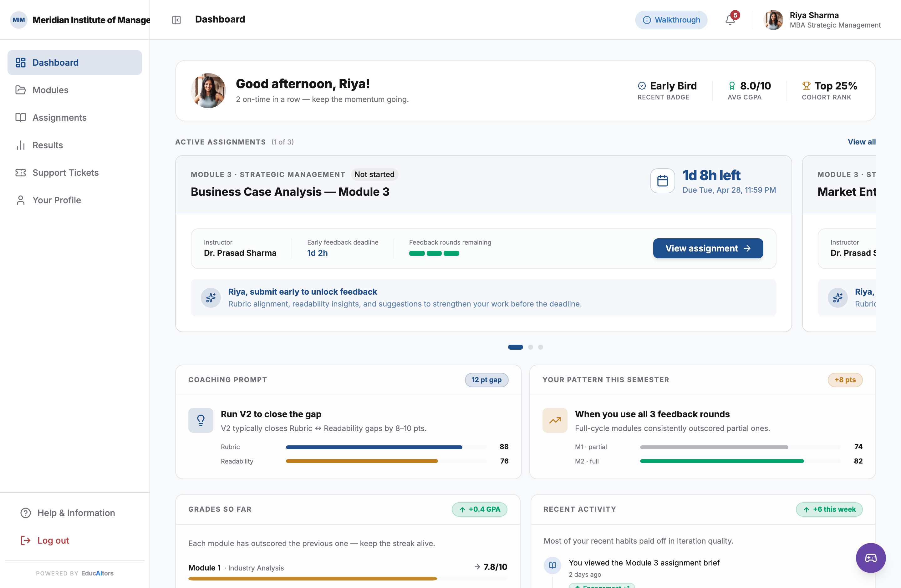Screen dimensions: 901x588
Task: Click the lightbulb icon in Coaching Prompt
Action: [x=201, y=420]
